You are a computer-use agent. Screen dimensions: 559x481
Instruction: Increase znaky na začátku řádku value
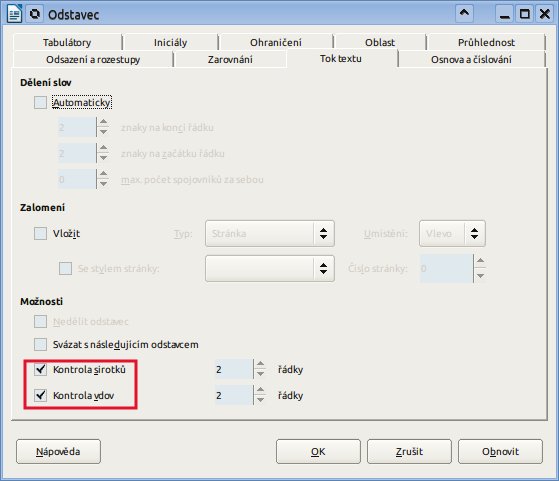[103, 148]
